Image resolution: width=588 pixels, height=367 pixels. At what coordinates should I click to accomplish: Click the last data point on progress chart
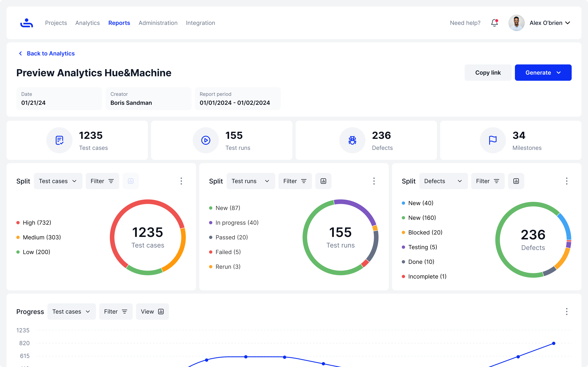point(553,343)
